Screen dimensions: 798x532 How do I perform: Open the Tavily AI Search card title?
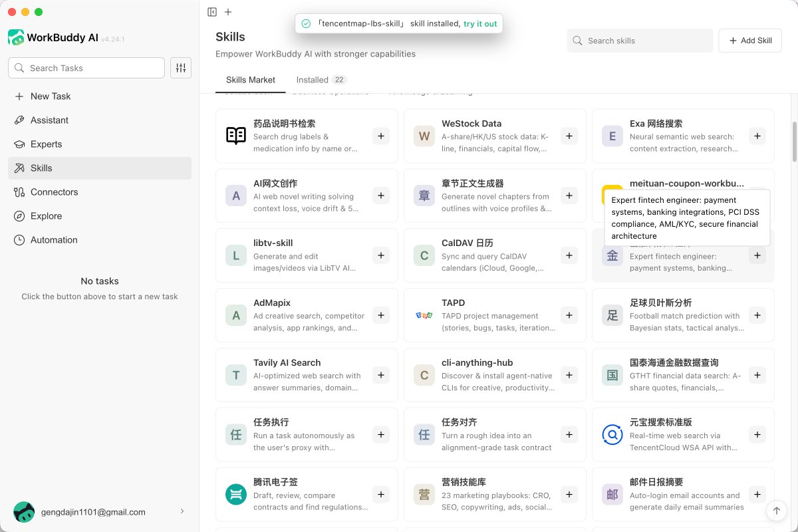pos(287,362)
